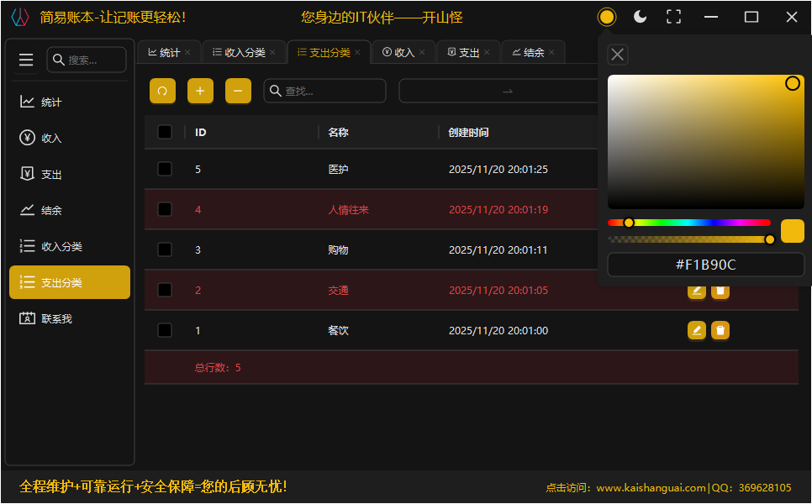Sort by the ID column header
Image resolution: width=812 pixels, height=504 pixels.
click(200, 132)
